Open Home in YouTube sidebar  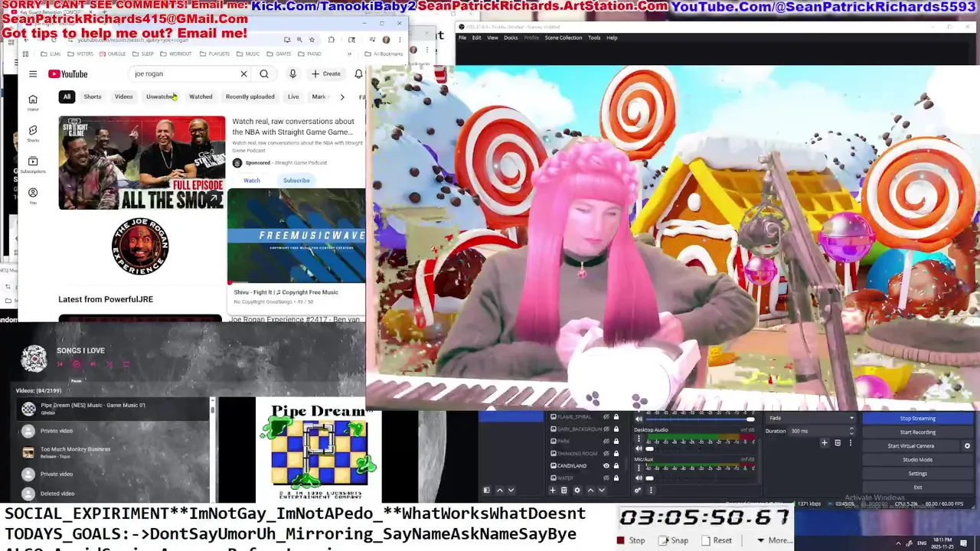click(33, 103)
